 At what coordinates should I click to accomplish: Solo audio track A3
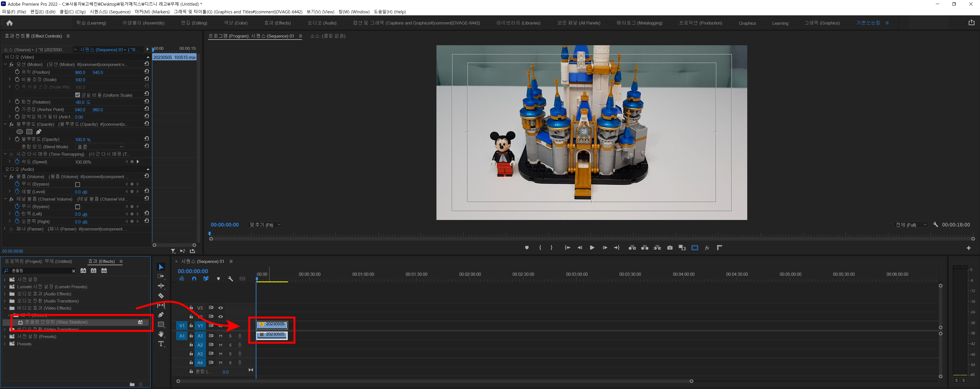click(230, 354)
